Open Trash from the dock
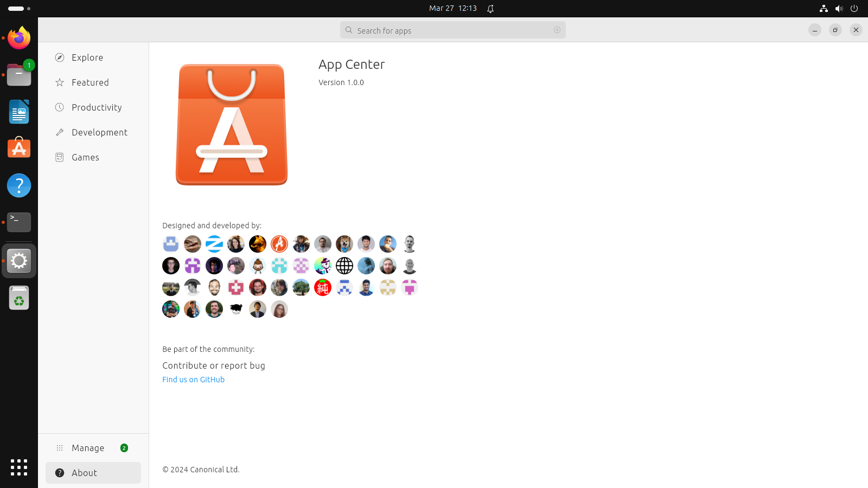The height and width of the screenshot is (488, 868). tap(19, 298)
